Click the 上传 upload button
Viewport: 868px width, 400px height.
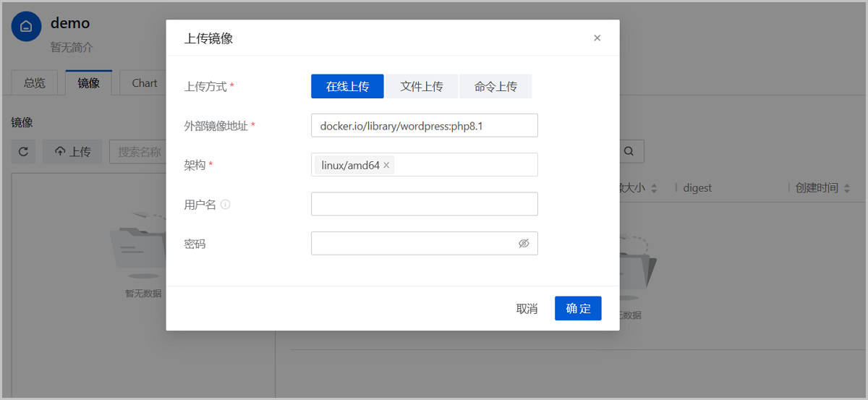click(72, 152)
